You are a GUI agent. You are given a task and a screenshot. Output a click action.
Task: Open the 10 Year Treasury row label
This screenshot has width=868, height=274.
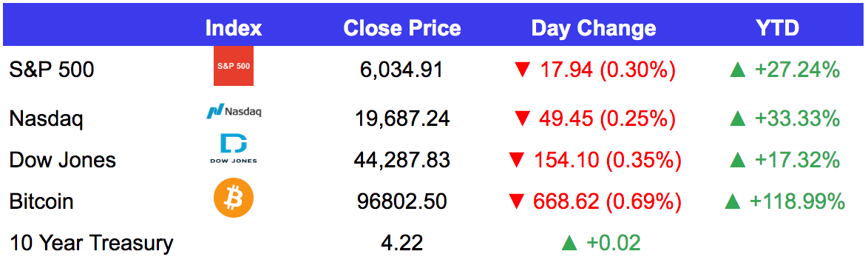(91, 242)
